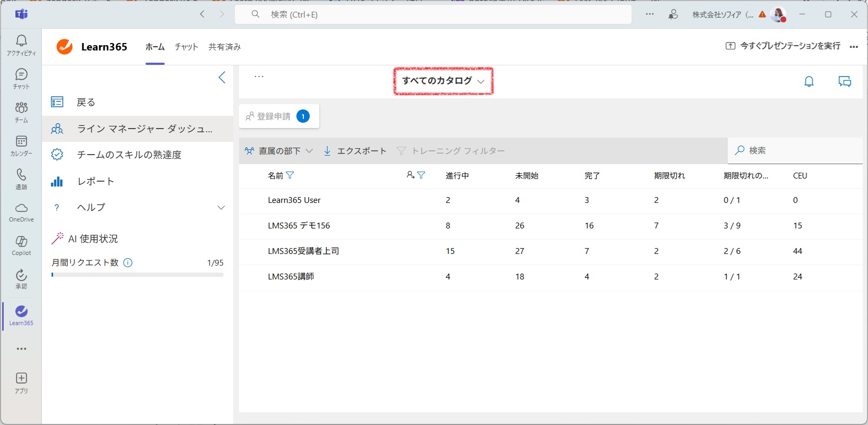Open Chat in the Teams sidebar
Image resolution: width=868 pixels, height=425 pixels.
pos(21,79)
